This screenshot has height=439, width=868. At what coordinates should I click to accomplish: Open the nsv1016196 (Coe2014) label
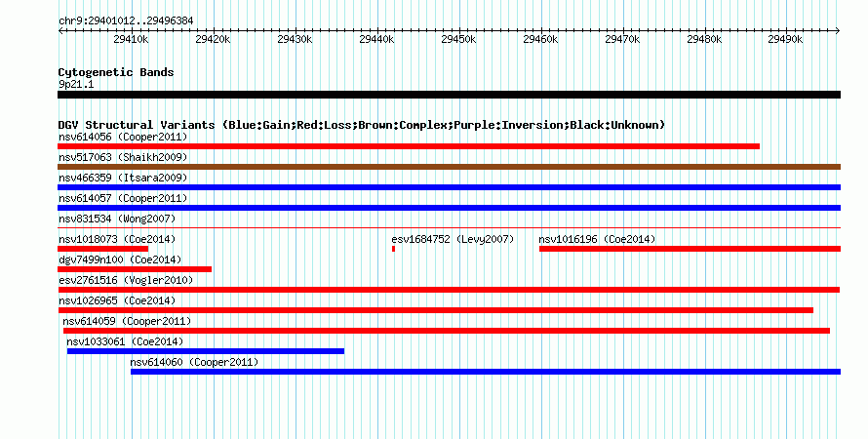[597, 239]
